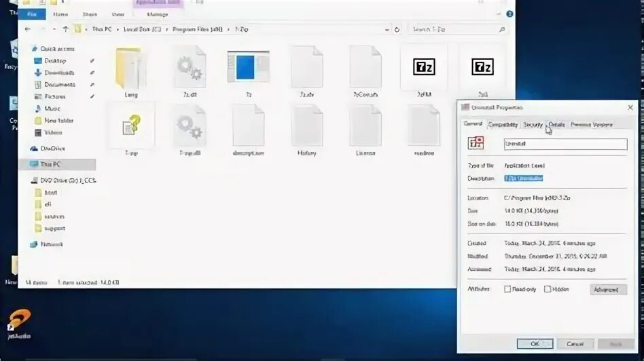Switch to the Previous Versions tab
The width and height of the screenshot is (644, 361).
592,125
